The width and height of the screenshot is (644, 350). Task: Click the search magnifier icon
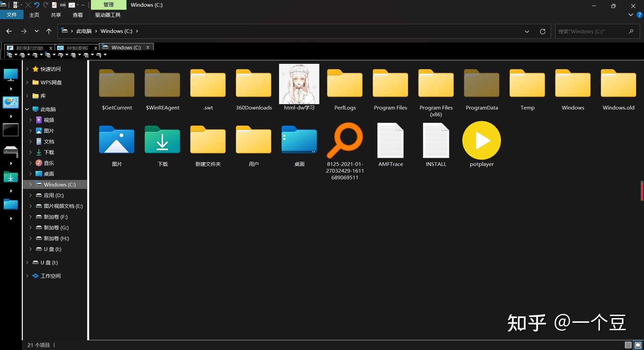pos(631,31)
